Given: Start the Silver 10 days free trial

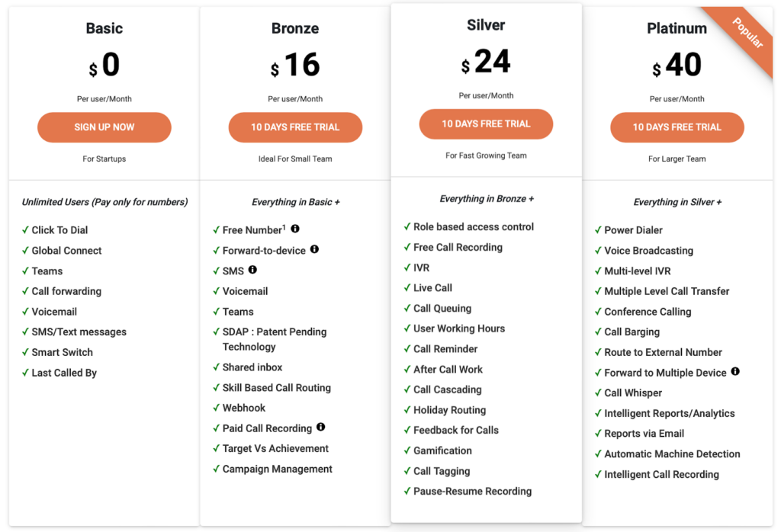Looking at the screenshot, I should pos(486,124).
